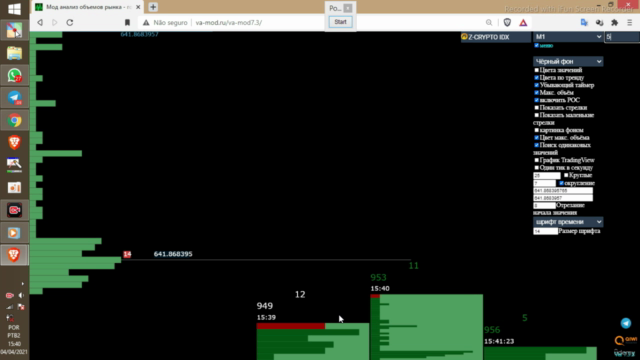This screenshot has width=640, height=360.
Task: Launch Google Chrome from the taskbar
Action: click(x=14, y=120)
